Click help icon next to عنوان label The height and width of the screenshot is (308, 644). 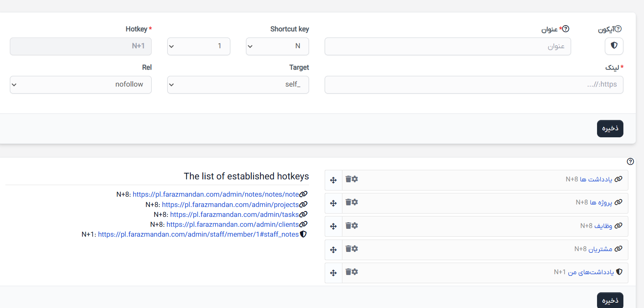(x=566, y=29)
